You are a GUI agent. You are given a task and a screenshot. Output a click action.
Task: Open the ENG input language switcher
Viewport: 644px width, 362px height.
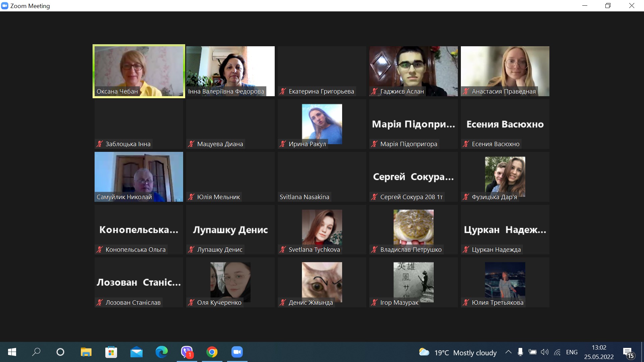(x=572, y=352)
